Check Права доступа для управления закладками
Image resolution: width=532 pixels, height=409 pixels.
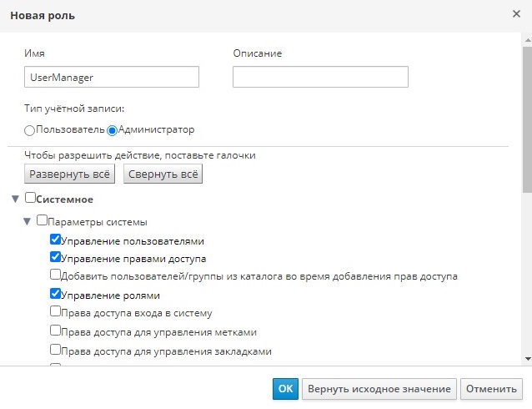click(x=56, y=350)
